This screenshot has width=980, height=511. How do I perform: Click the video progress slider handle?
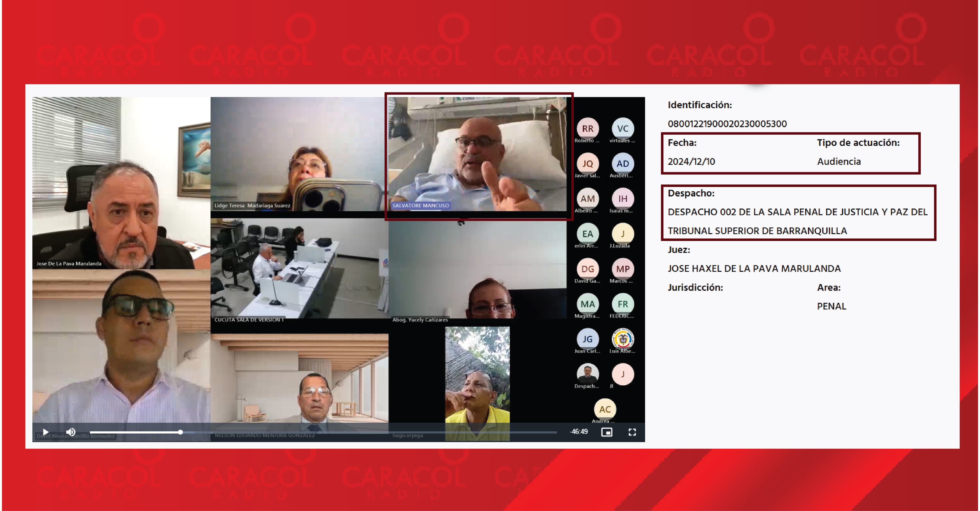tap(180, 432)
